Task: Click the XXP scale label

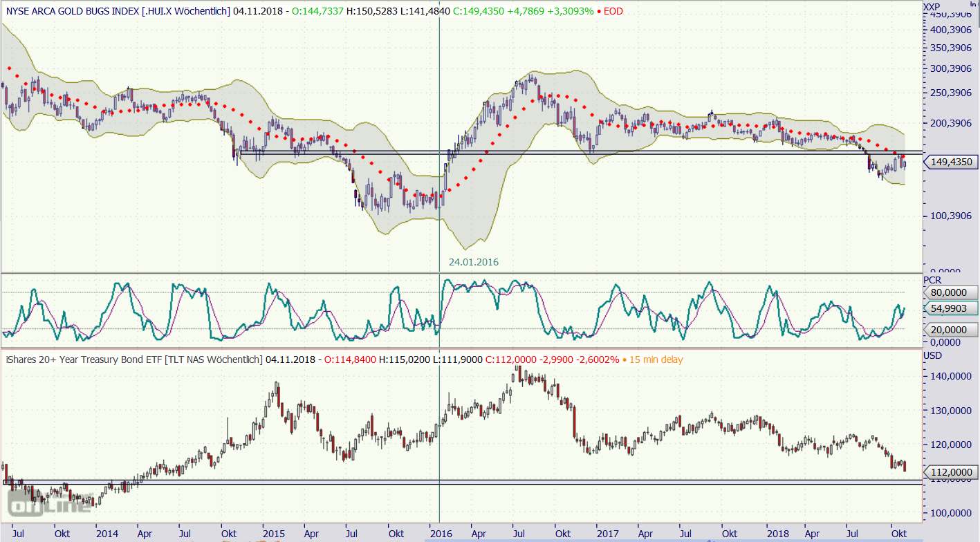Action: coord(932,6)
